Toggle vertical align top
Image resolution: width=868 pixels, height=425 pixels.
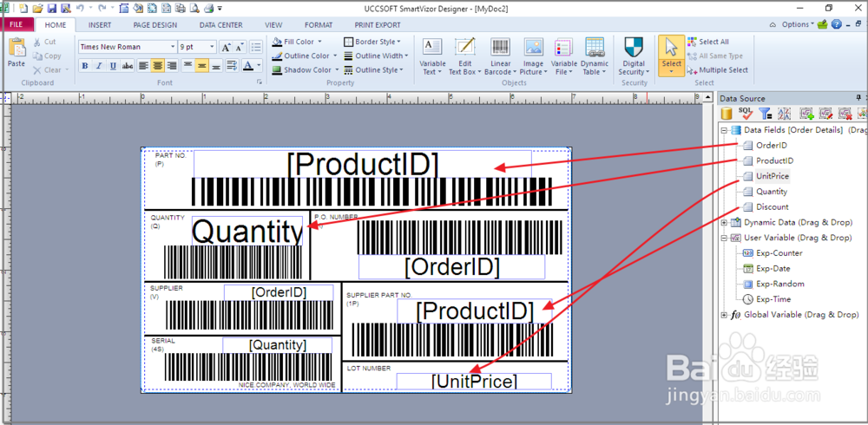pos(188,66)
